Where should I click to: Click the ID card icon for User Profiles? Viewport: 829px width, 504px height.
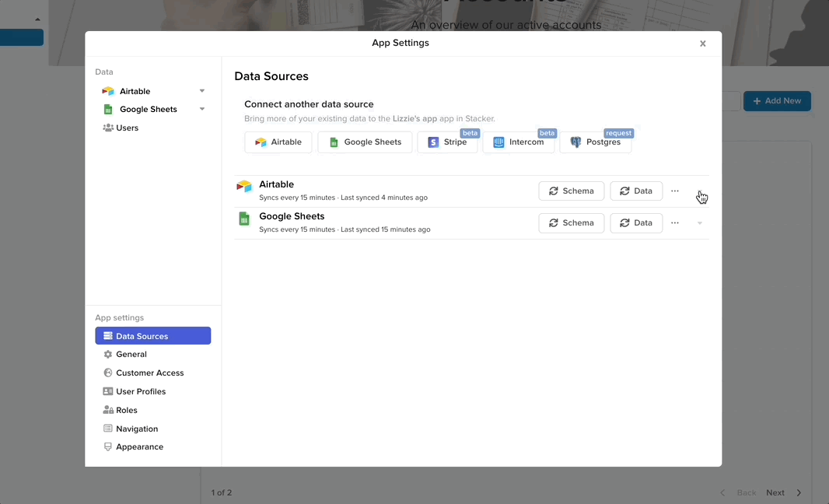click(x=108, y=391)
